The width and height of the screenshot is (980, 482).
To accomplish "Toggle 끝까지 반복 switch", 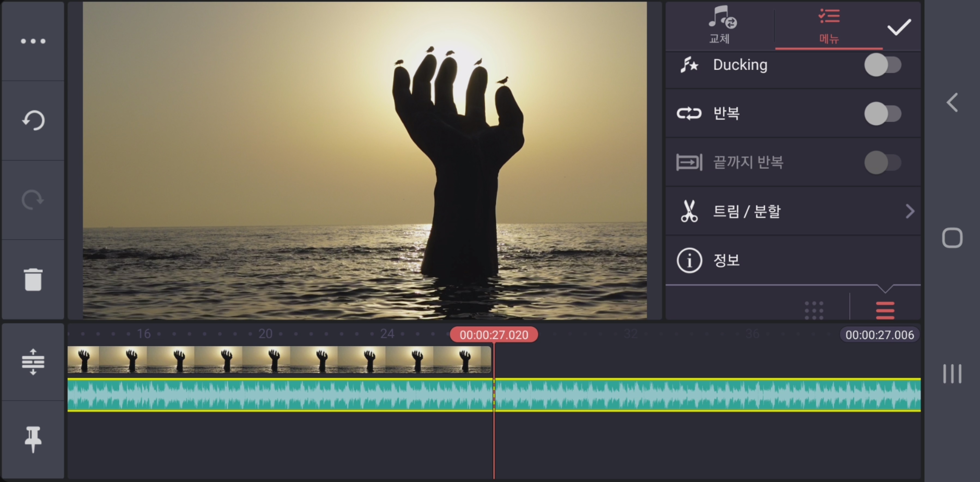I will [882, 163].
